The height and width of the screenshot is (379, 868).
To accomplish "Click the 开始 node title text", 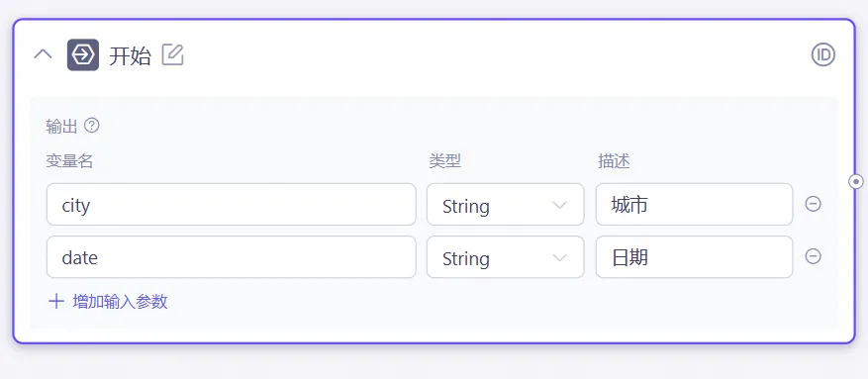I will click(130, 55).
